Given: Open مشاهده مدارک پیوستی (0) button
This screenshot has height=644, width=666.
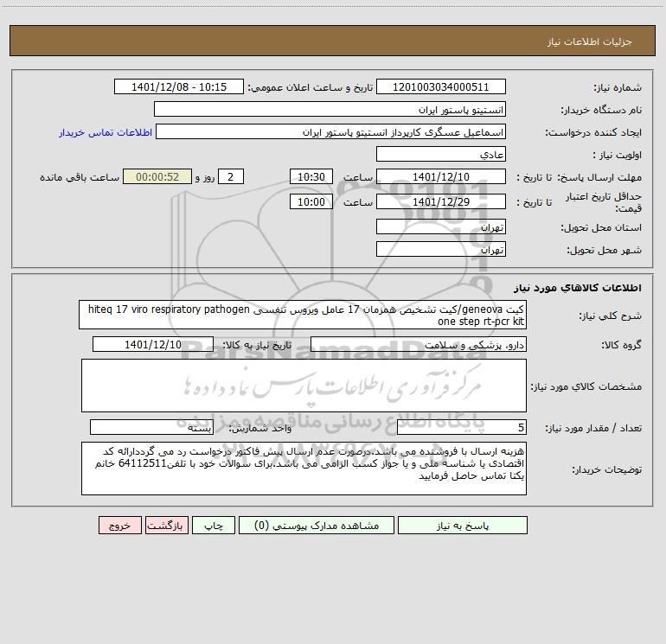Looking at the screenshot, I should pos(316,526).
